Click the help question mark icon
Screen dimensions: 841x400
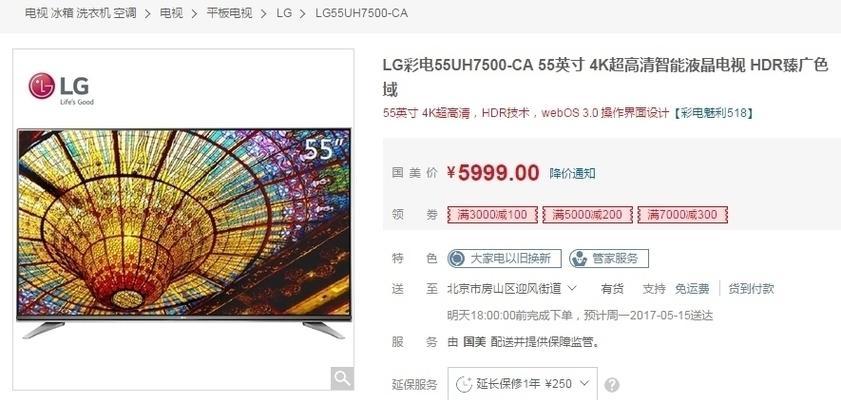coord(612,385)
